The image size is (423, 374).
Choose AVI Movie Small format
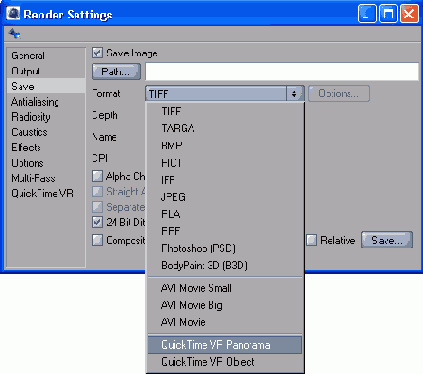225,288
